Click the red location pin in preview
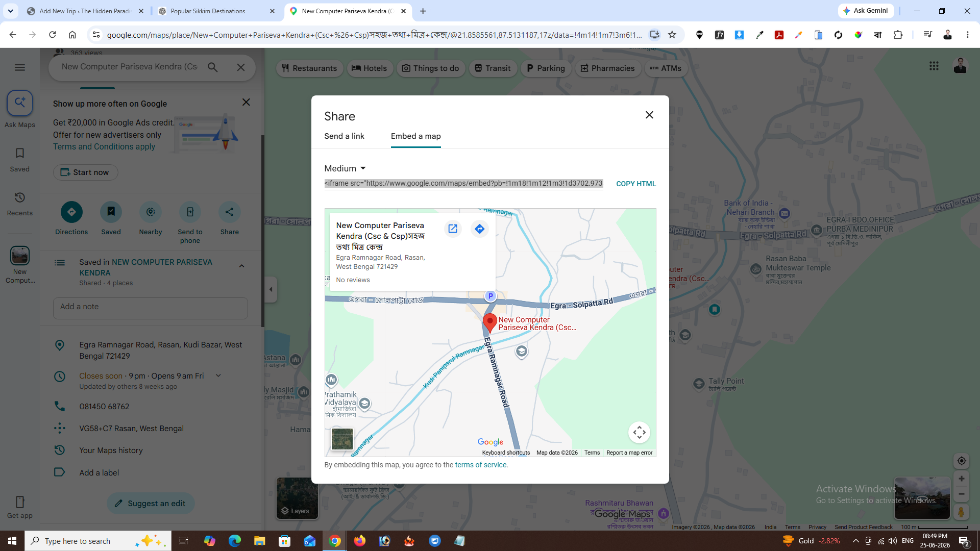This screenshot has width=980, height=551. pyautogui.click(x=490, y=323)
